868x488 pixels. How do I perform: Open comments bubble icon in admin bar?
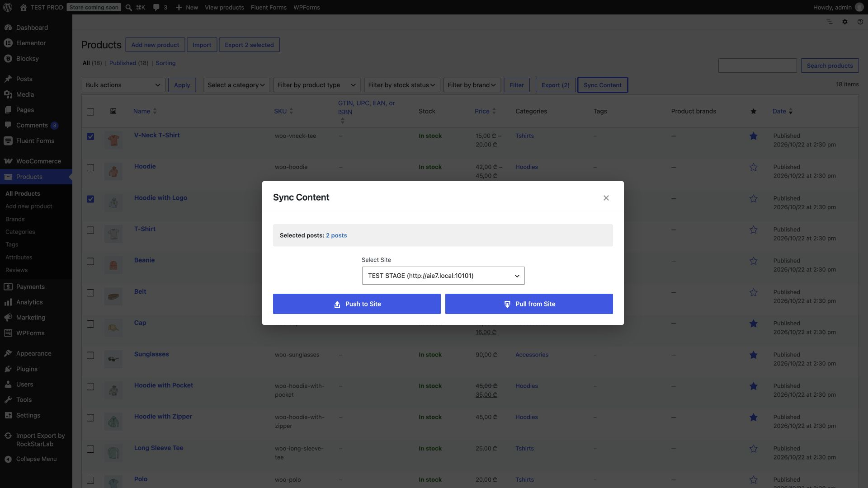tap(156, 7)
